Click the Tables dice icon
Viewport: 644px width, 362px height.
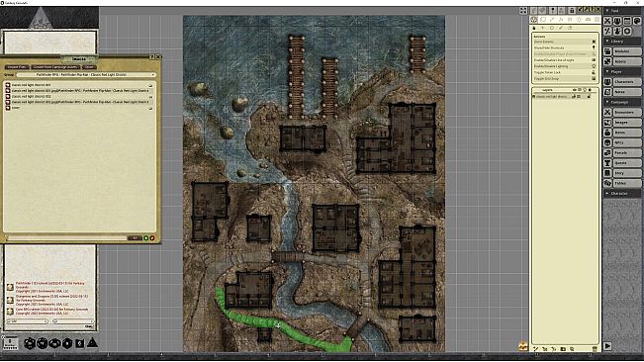click(607, 183)
